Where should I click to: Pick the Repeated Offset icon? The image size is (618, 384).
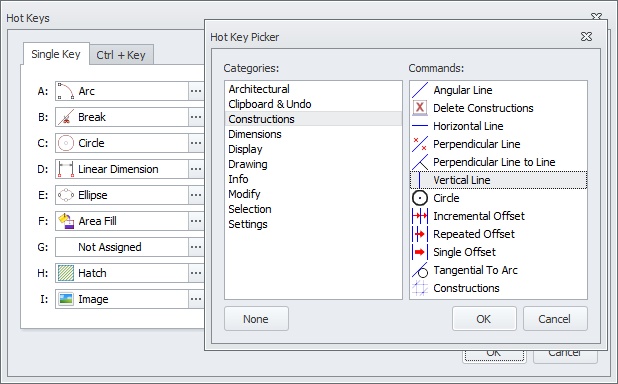[x=420, y=234]
